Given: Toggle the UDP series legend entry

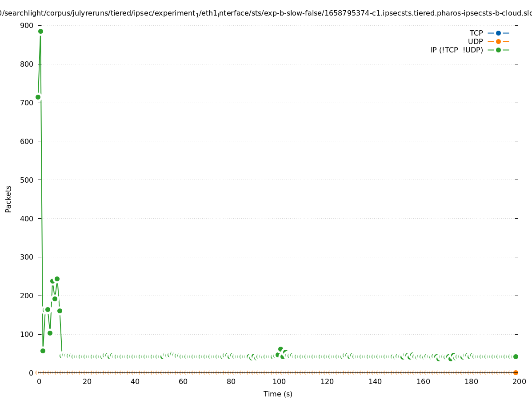Looking at the screenshot, I should (475, 41).
